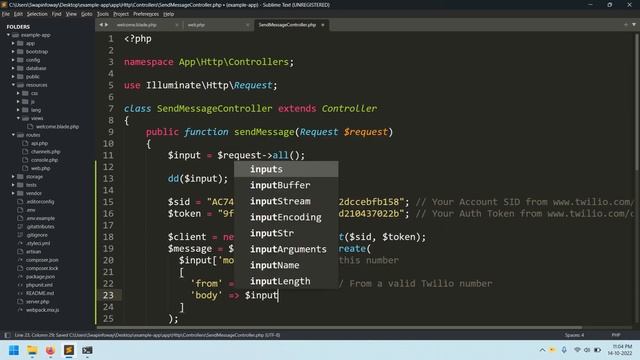Launch Firefox from the taskbar
The width and height of the screenshot is (640, 360).
pyautogui.click(x=50, y=350)
